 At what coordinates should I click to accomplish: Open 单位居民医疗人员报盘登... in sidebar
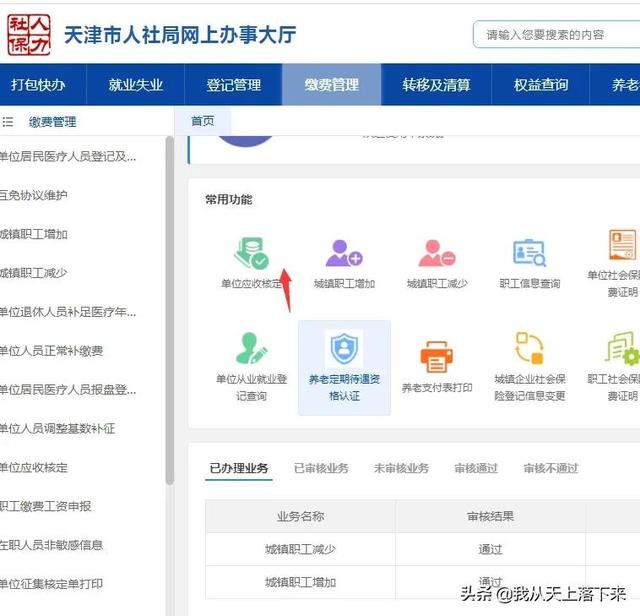[68, 389]
